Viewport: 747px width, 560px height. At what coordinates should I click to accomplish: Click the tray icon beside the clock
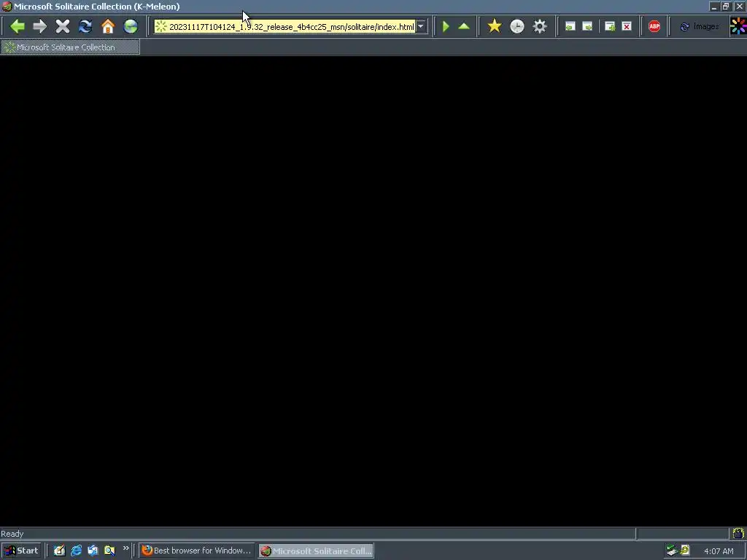[685, 551]
